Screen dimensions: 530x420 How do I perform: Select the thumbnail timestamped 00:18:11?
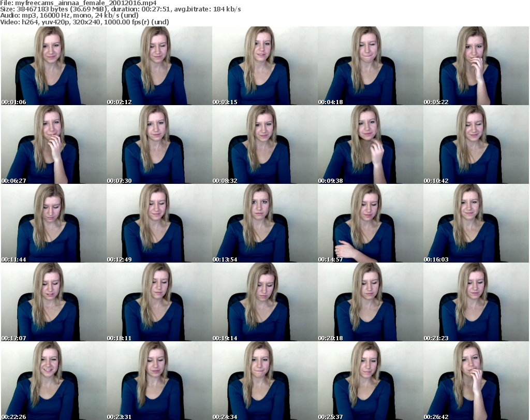pos(159,301)
